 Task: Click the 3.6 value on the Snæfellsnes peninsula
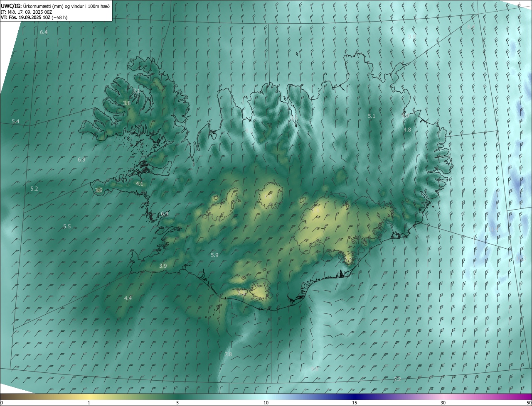[x=99, y=191]
